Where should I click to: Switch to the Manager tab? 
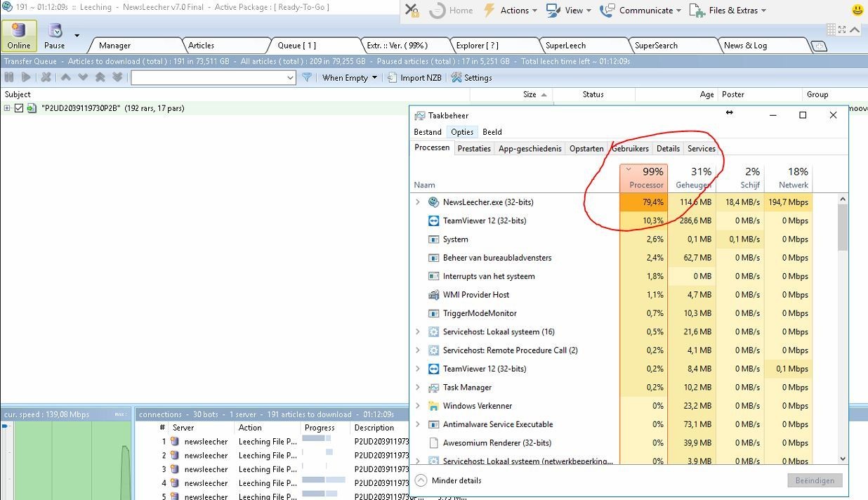coord(114,46)
